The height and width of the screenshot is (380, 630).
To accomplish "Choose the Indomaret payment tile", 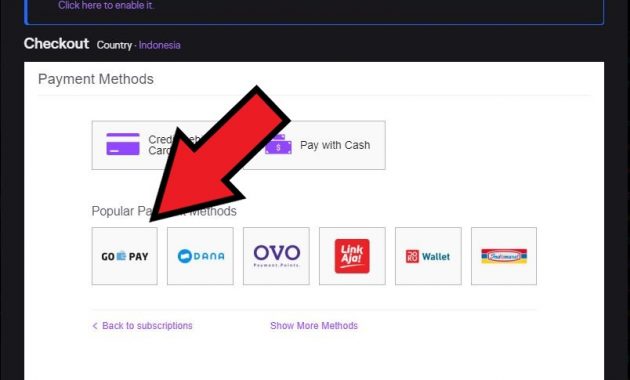I will pos(504,256).
